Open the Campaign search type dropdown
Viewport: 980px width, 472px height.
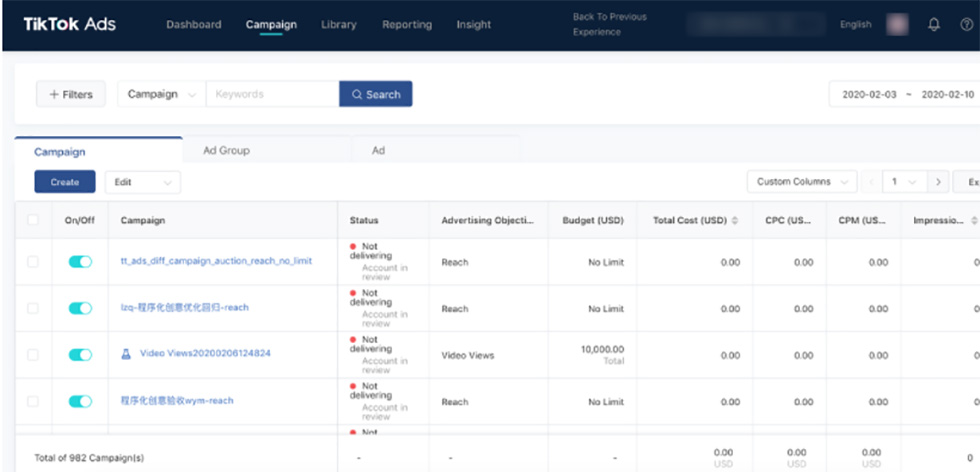161,94
